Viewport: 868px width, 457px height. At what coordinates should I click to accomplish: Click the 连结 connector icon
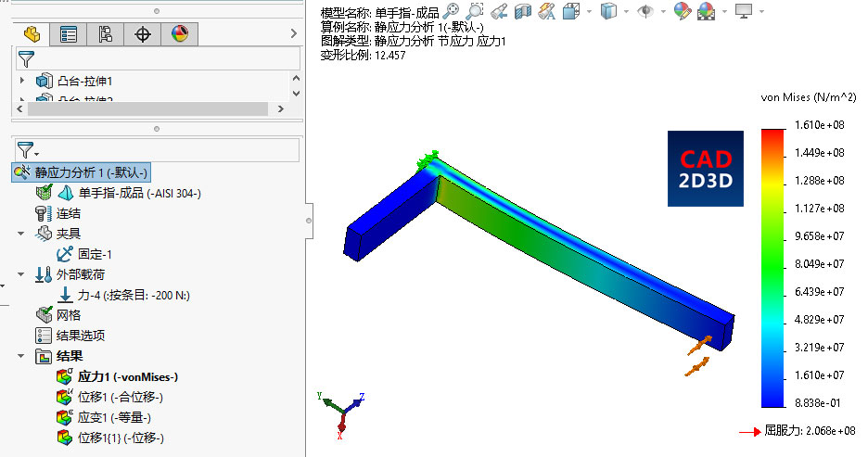[x=44, y=213]
